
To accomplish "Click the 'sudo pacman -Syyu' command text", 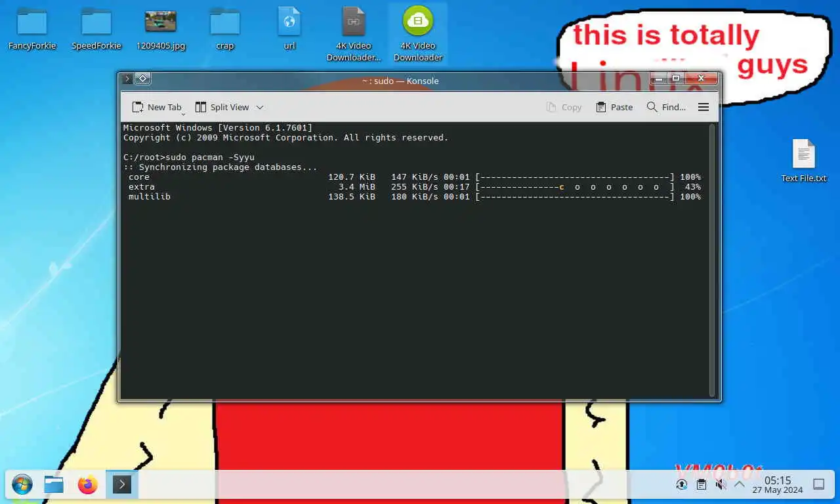I will point(210,157).
